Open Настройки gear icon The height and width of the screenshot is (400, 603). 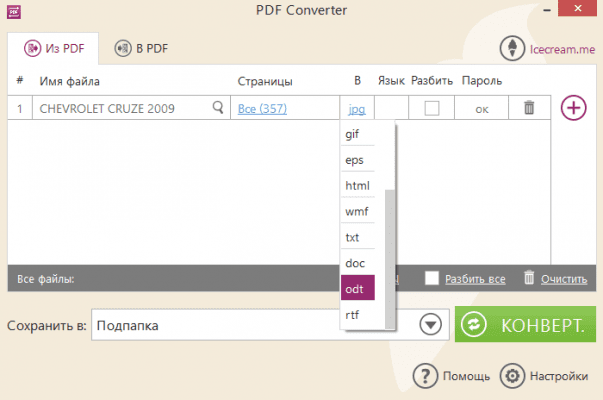tap(512, 376)
